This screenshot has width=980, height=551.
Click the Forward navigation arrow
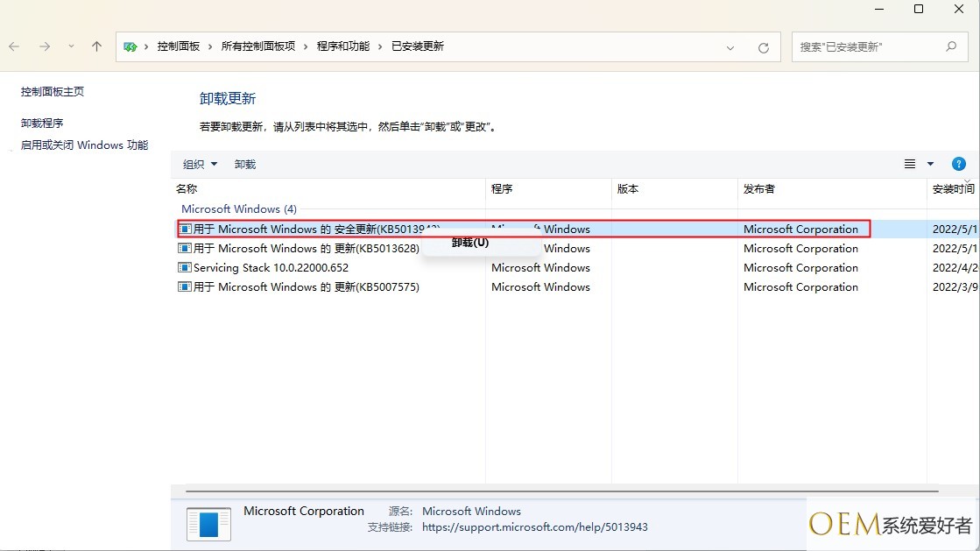(45, 46)
